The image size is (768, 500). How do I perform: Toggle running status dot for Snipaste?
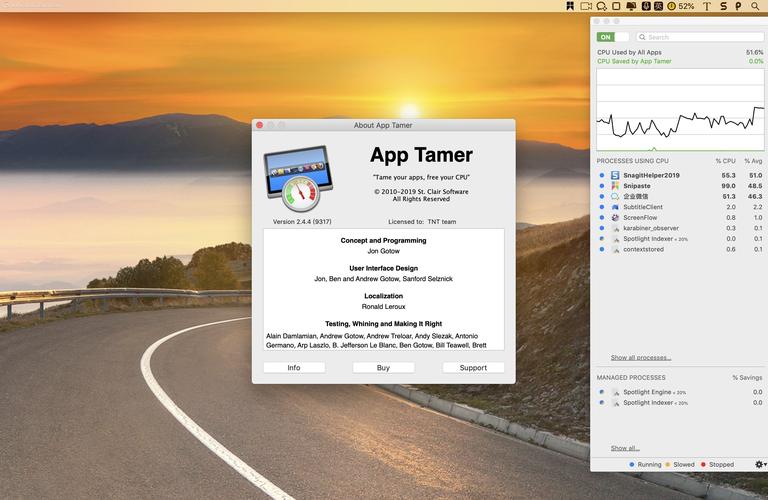[x=601, y=186]
